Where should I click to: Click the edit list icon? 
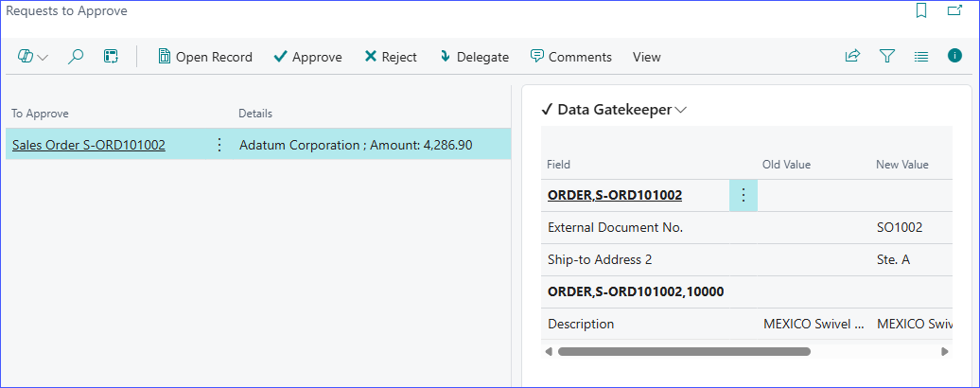[111, 57]
